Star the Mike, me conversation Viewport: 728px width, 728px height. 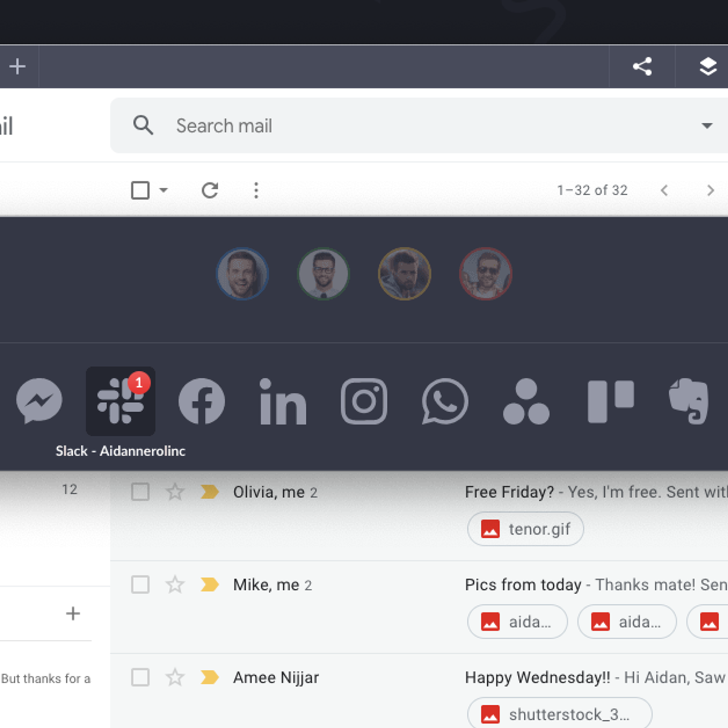coord(175,585)
